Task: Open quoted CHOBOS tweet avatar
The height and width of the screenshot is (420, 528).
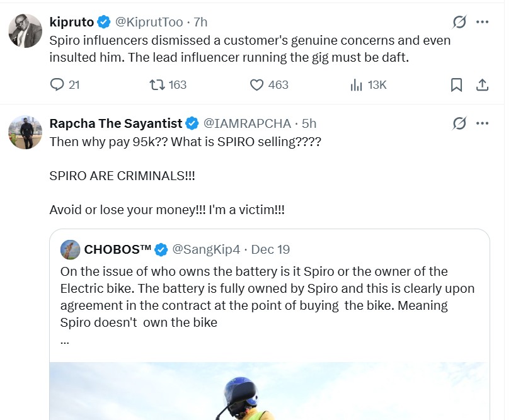Action: click(70, 249)
